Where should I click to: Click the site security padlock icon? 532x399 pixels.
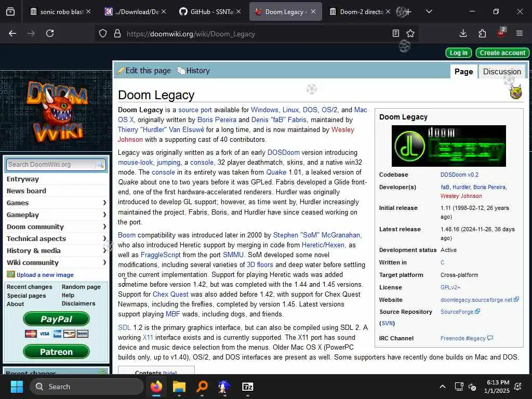(x=117, y=34)
